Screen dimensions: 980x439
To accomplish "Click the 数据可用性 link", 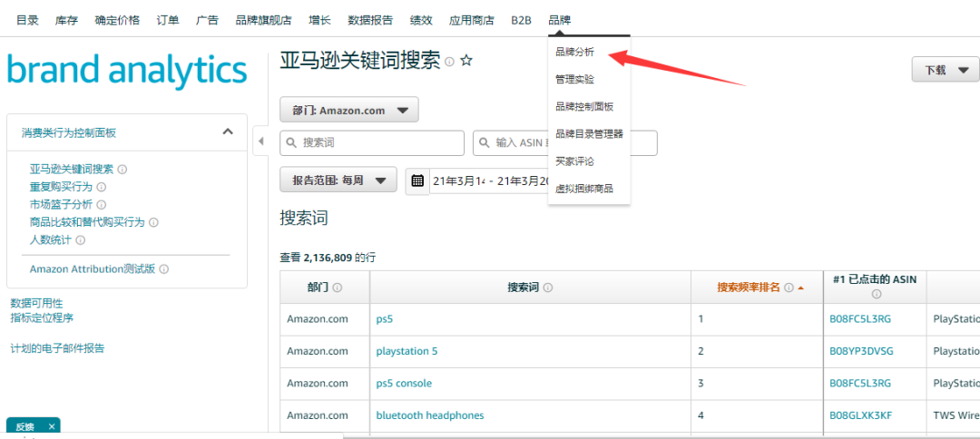I will click(37, 304).
